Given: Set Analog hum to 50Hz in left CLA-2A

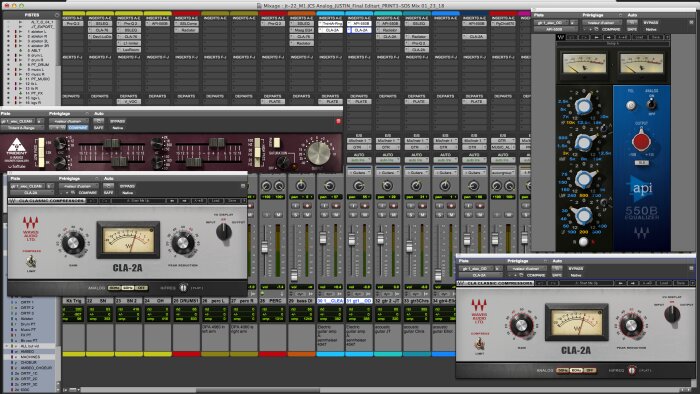Looking at the screenshot, I should [x=114, y=288].
